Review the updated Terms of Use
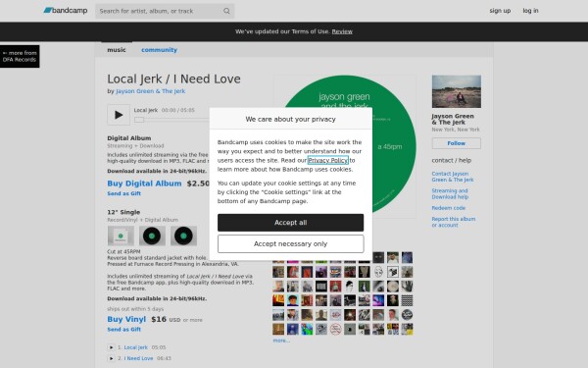The image size is (588, 368). (342, 31)
